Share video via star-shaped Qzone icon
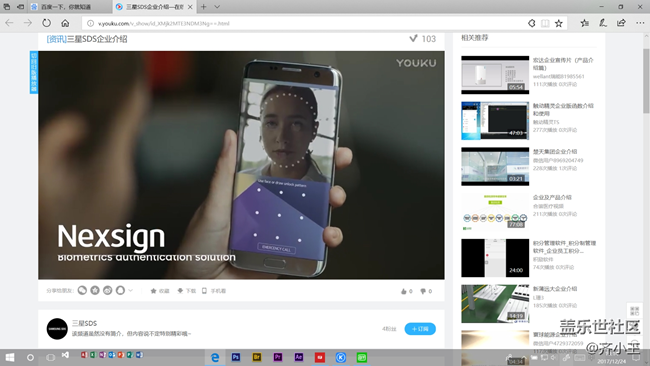This screenshot has height=366, width=650. tap(95, 291)
